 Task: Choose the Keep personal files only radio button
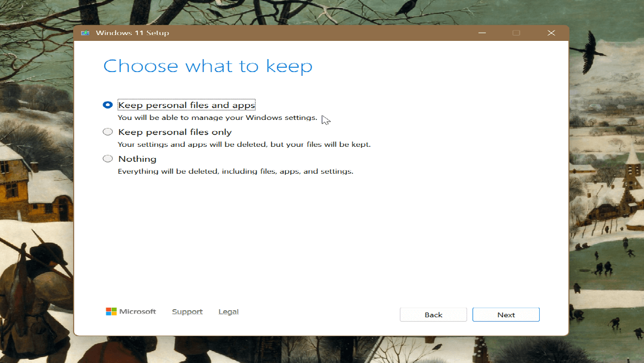click(107, 132)
